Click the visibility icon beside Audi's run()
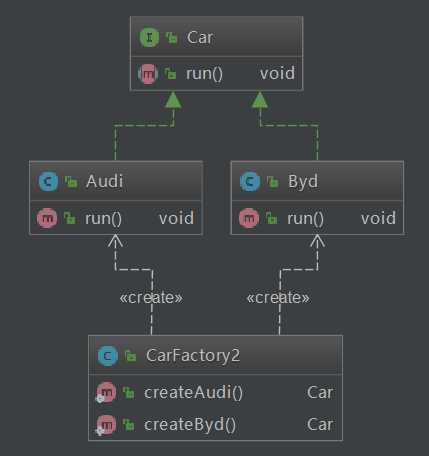This screenshot has height=456, width=429. pos(70,218)
